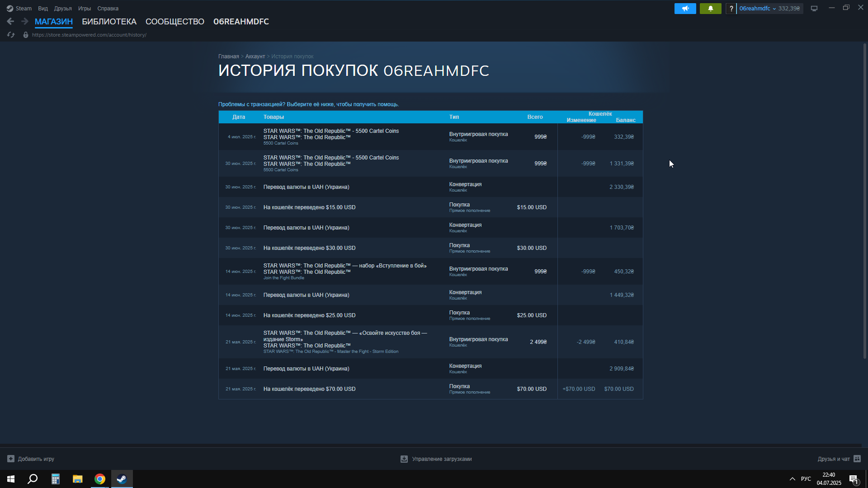Go back with the left arrow
Screen dimensions: 868x488
coord(10,21)
